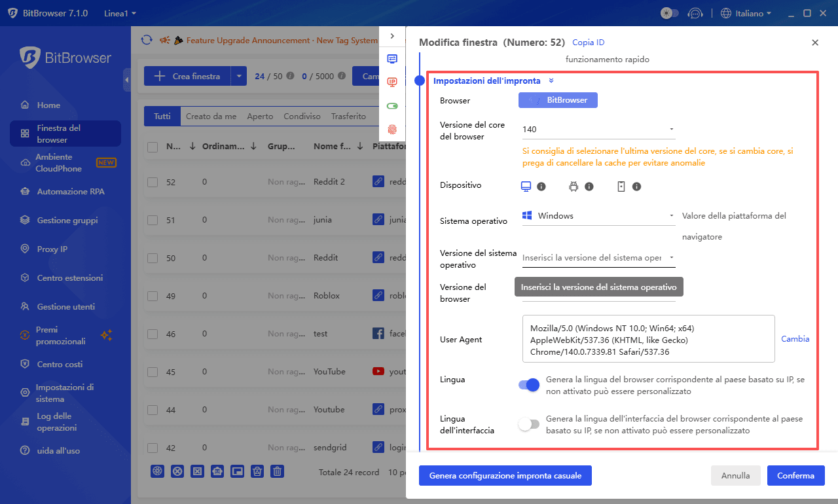Enable the Lingua dell'interfaccia toggle
The image size is (838, 504).
(528, 424)
